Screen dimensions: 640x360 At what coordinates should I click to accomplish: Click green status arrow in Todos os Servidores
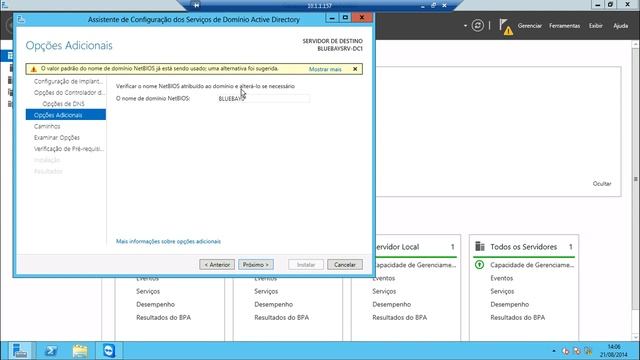[x=480, y=265]
